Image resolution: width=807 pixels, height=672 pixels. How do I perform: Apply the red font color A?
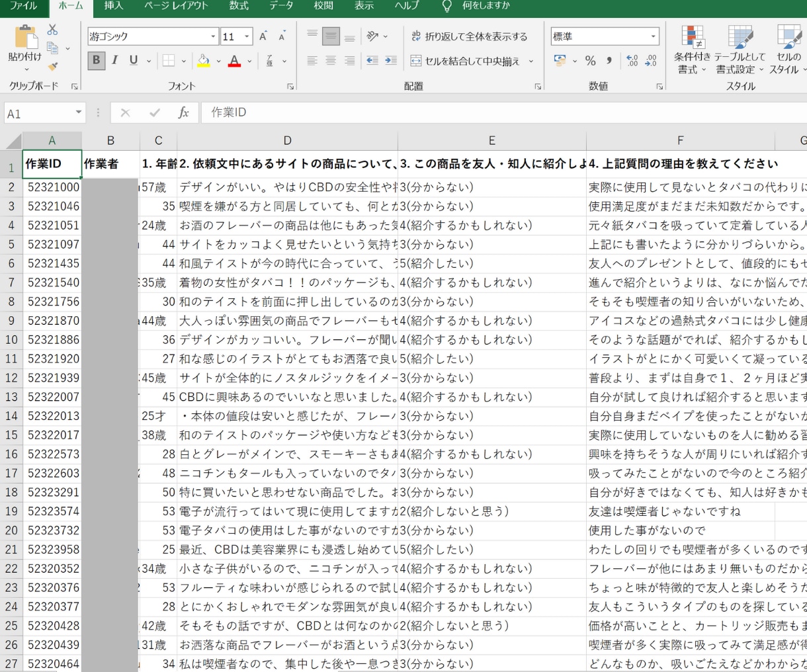pyautogui.click(x=234, y=61)
